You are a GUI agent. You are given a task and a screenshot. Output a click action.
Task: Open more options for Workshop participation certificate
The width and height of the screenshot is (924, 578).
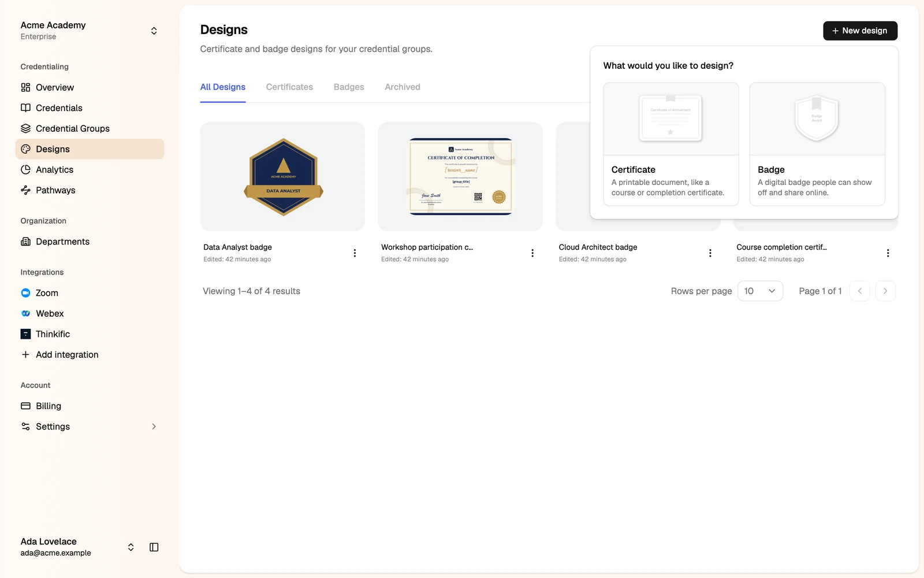[x=532, y=253]
